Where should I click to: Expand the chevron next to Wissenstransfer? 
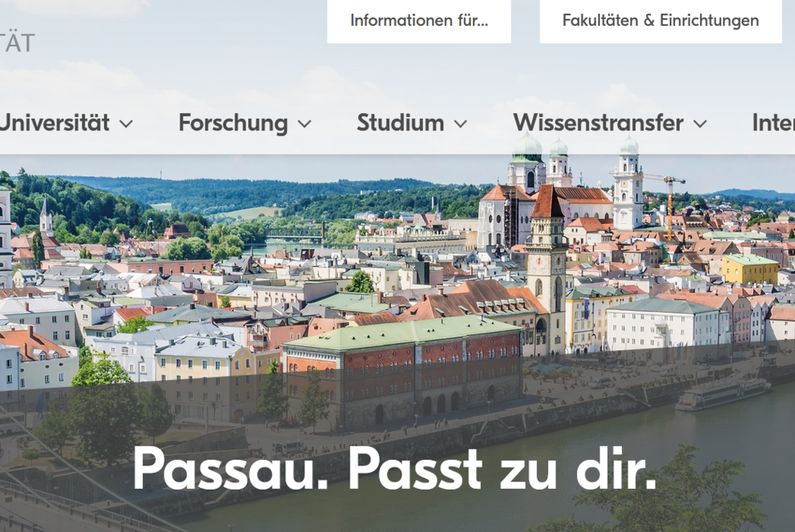pos(700,123)
